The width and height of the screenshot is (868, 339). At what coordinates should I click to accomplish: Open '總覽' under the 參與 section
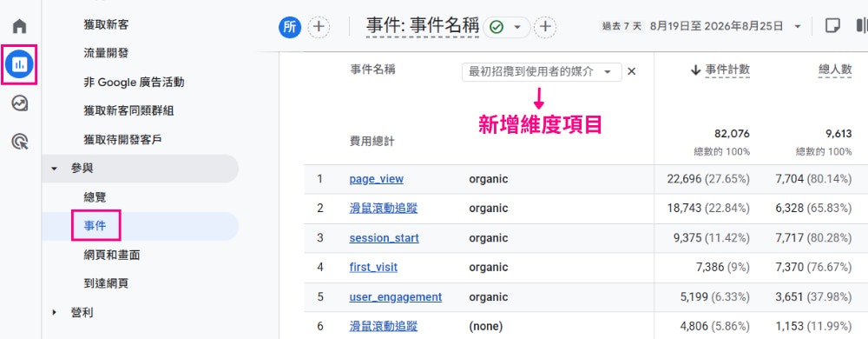tap(95, 197)
